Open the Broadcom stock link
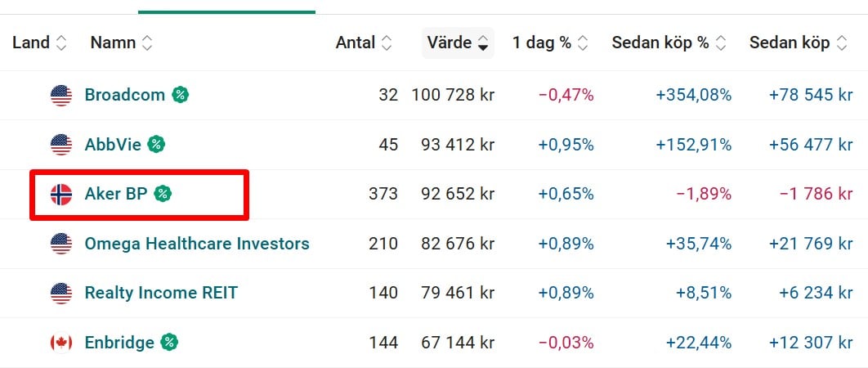 pyautogui.click(x=124, y=95)
